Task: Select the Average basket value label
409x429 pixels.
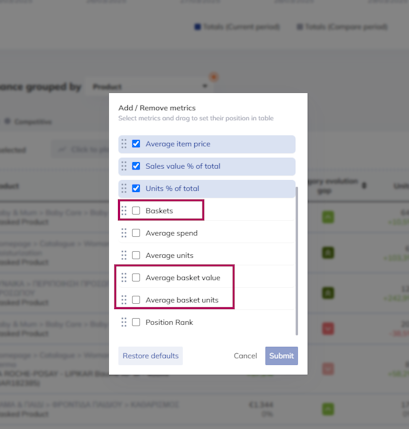Action: (x=183, y=278)
